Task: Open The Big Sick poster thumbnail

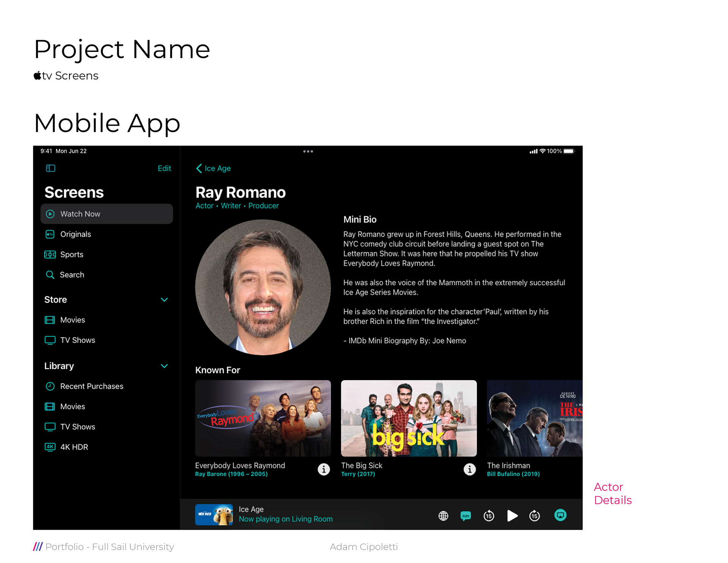Action: (x=409, y=418)
